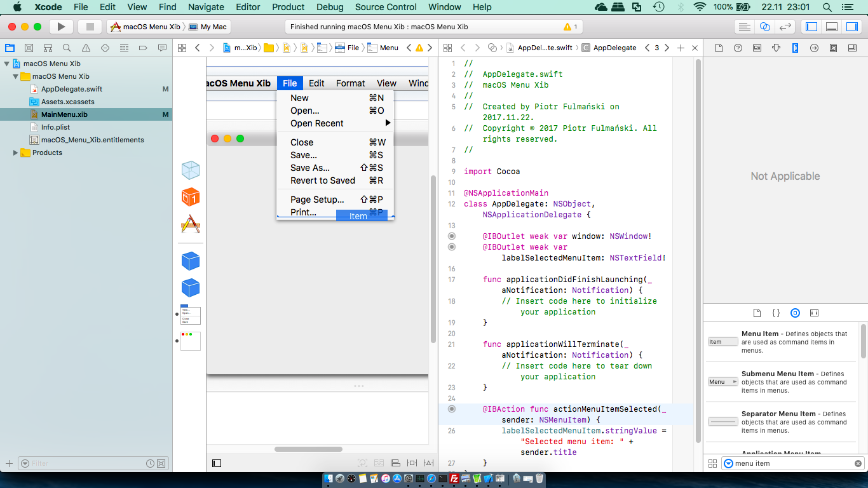The width and height of the screenshot is (868, 488).
Task: Click the File jump bar segment
Action: point(347,48)
